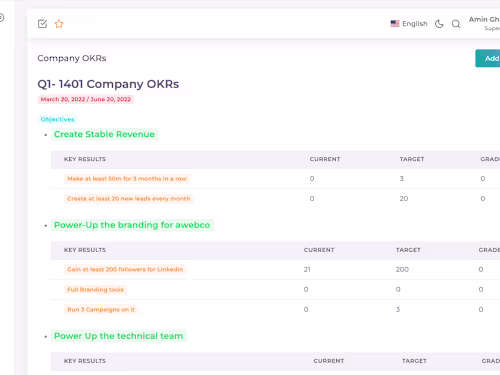Select Create at least 20 new leads key result
500x375 pixels.
[129, 199]
